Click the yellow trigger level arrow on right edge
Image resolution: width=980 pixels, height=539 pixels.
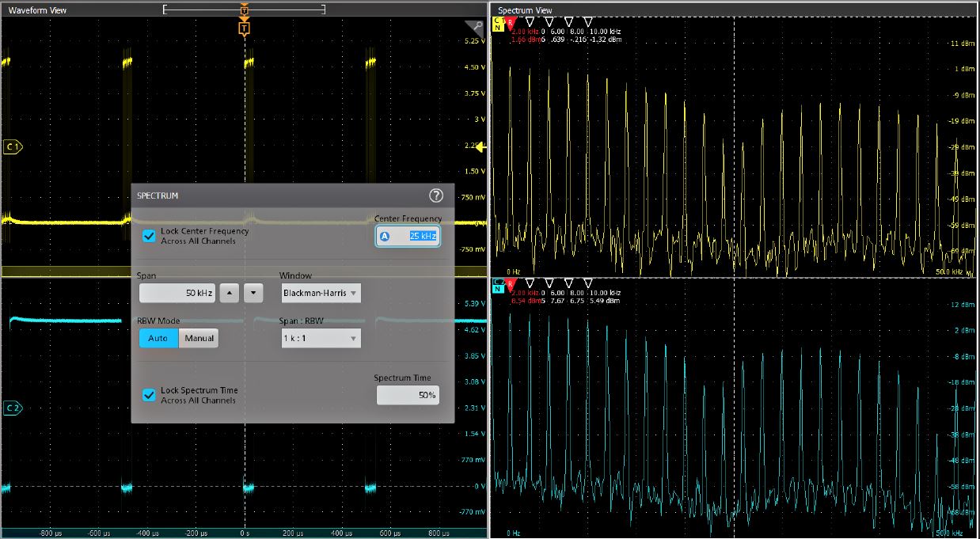(480, 146)
